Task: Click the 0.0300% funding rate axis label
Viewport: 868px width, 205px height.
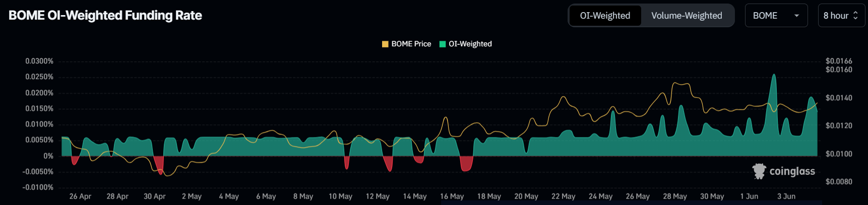Action: click(39, 61)
